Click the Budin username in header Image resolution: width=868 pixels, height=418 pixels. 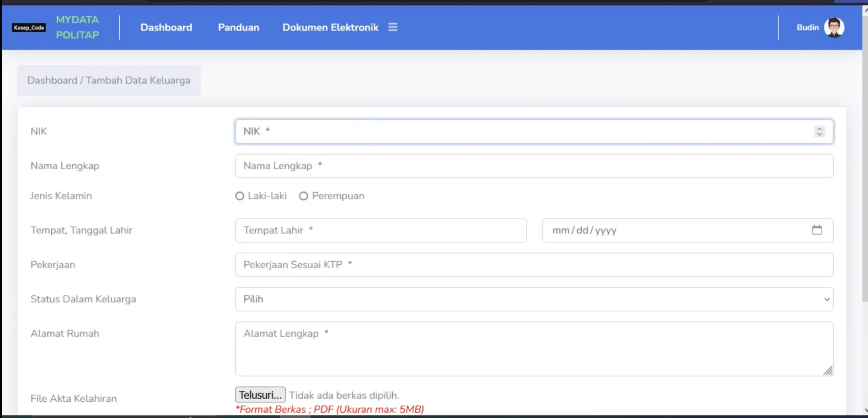[x=807, y=28]
